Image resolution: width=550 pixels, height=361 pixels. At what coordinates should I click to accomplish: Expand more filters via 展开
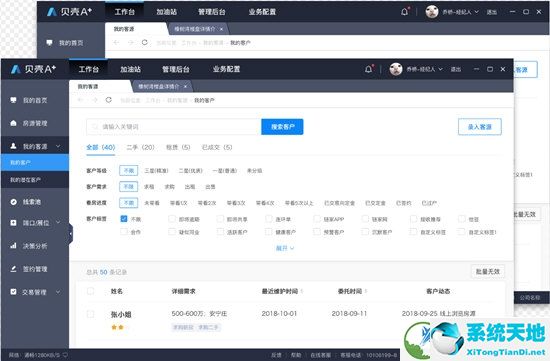285,248
